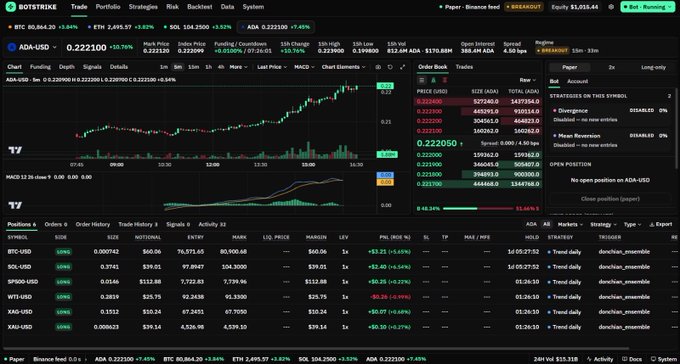Open the ADA-USD symbol selector dropdown

tap(33, 47)
